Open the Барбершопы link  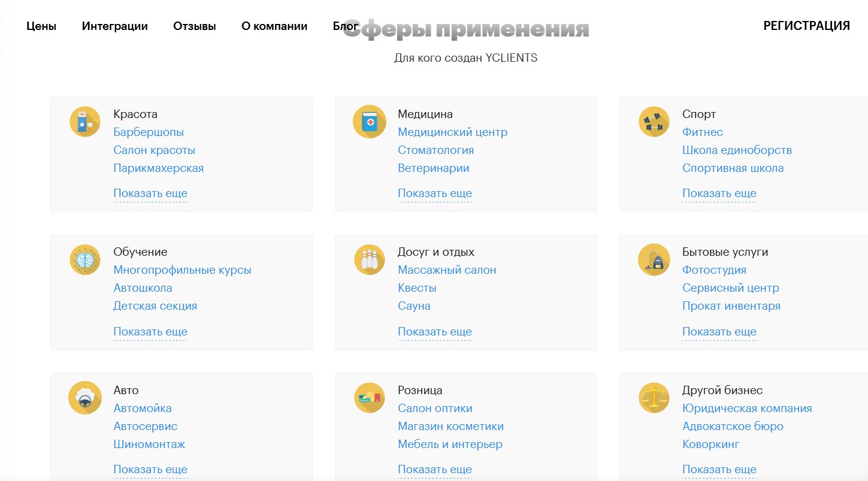[149, 132]
